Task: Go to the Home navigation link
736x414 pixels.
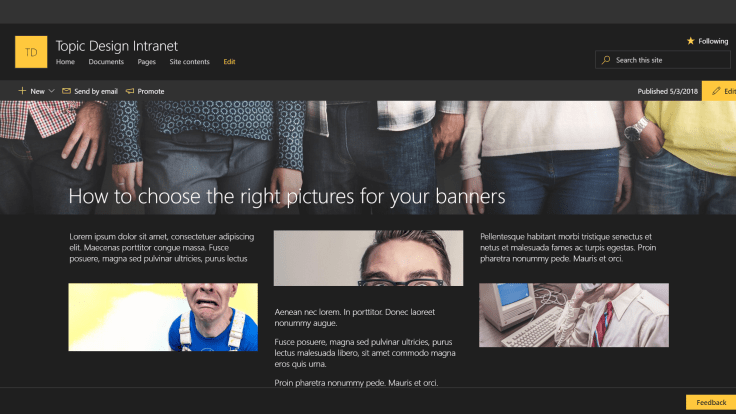Action: [x=65, y=62]
